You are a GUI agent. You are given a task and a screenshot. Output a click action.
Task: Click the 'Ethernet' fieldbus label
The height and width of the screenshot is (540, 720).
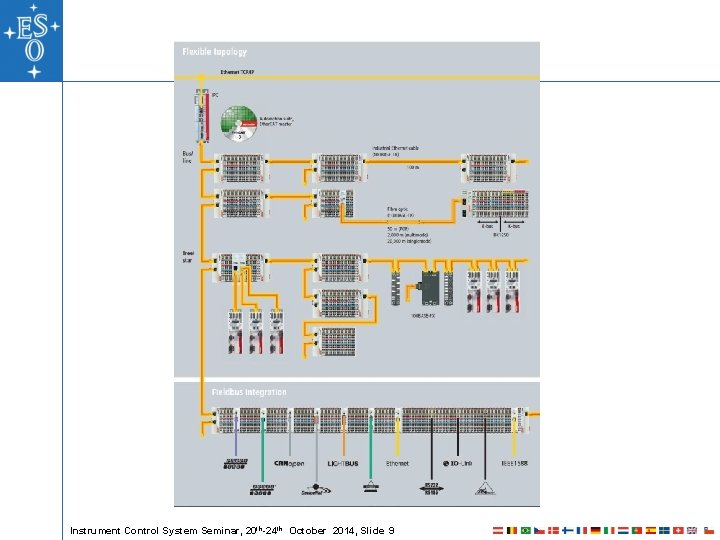coord(397,463)
